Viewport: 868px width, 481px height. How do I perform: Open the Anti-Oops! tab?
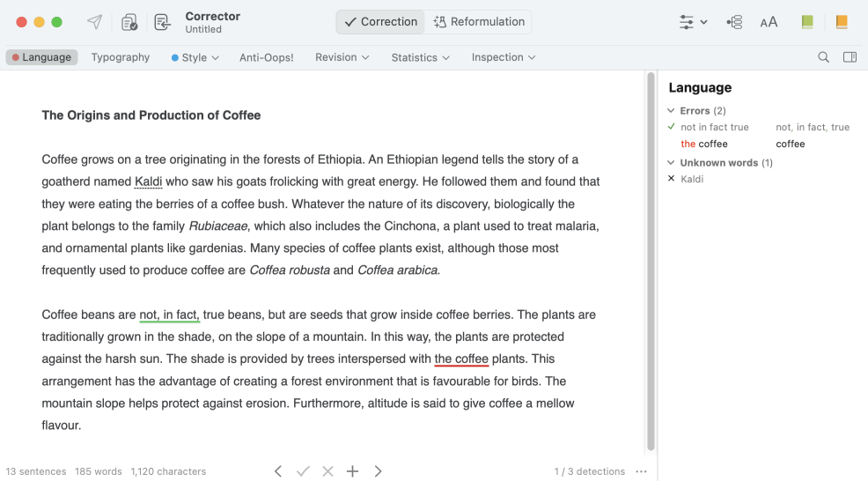point(266,57)
